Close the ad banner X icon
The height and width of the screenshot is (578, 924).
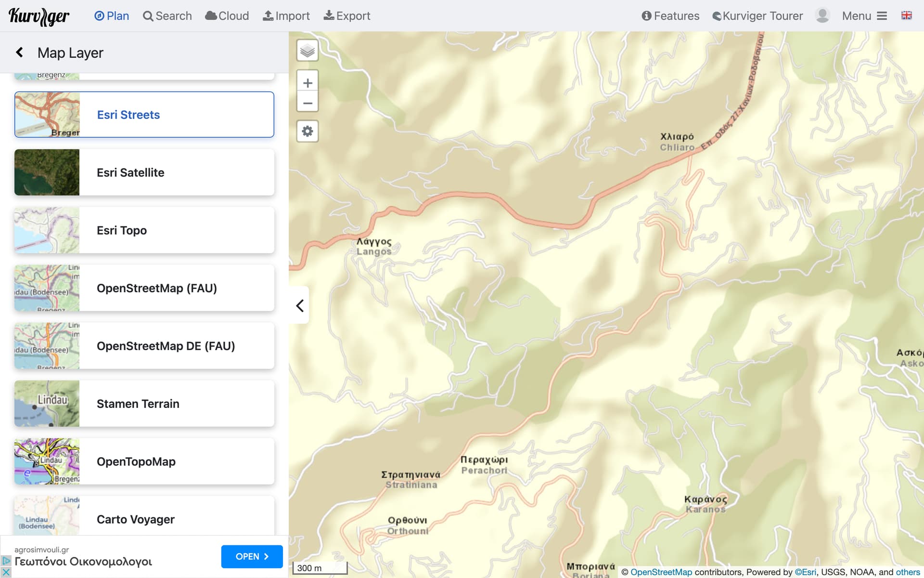[x=6, y=572]
